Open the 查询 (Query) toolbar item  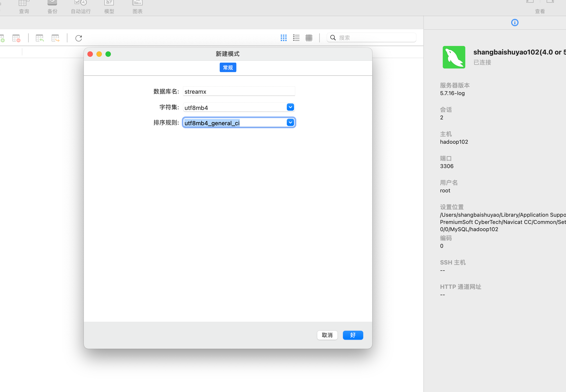(x=24, y=7)
